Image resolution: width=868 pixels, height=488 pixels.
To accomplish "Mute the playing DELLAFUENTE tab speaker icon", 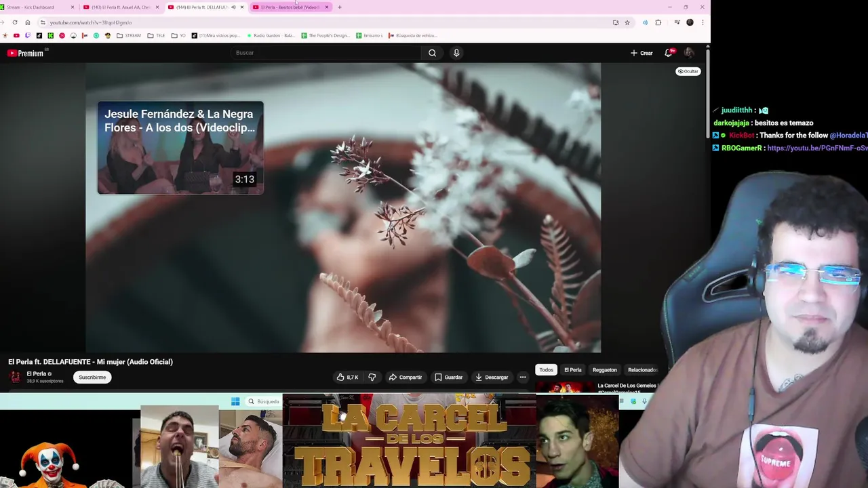I will 233,7.
